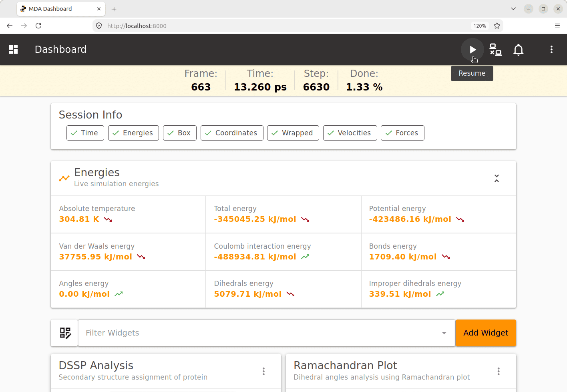
Task: Open the browser tab list dropdown
Action: click(513, 9)
